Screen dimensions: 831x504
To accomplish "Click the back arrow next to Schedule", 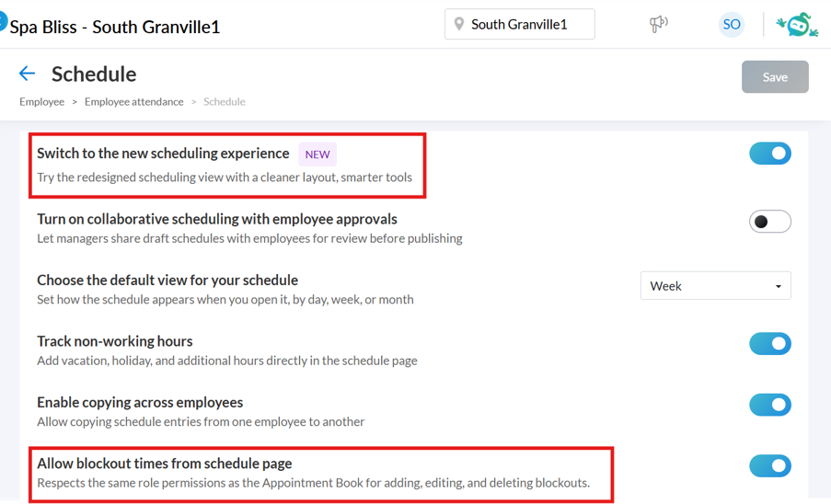I will click(27, 74).
